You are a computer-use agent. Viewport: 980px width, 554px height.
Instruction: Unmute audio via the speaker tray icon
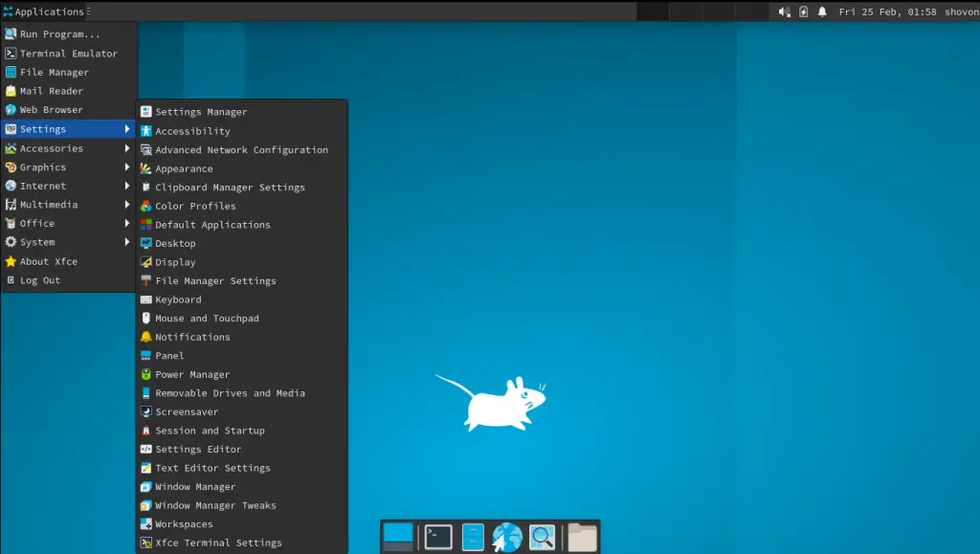[784, 11]
